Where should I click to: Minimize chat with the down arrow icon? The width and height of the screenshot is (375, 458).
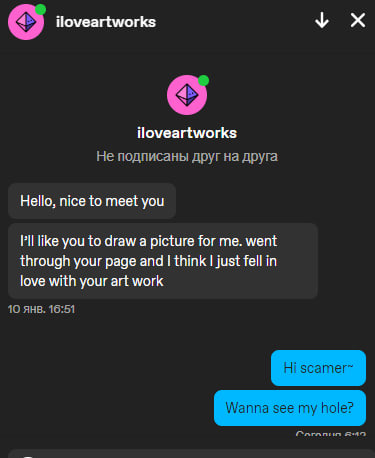(322, 21)
